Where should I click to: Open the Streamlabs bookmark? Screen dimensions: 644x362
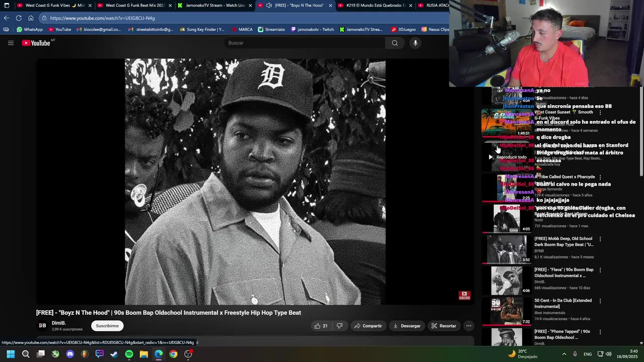click(271, 29)
